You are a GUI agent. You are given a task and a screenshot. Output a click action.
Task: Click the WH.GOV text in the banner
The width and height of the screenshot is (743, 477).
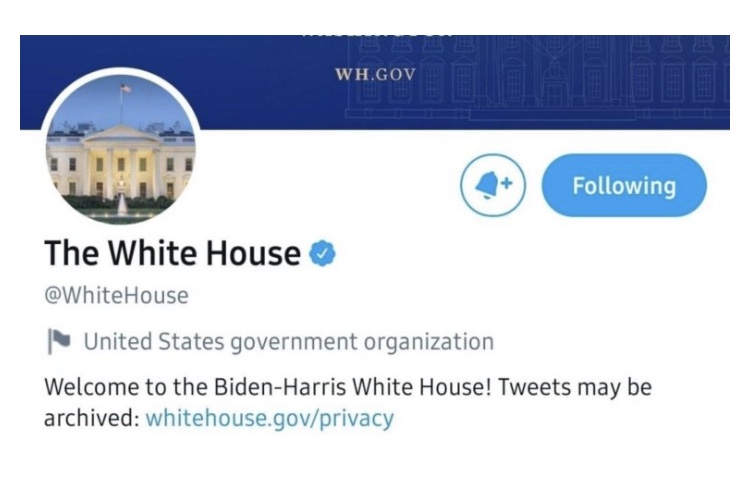[375, 75]
